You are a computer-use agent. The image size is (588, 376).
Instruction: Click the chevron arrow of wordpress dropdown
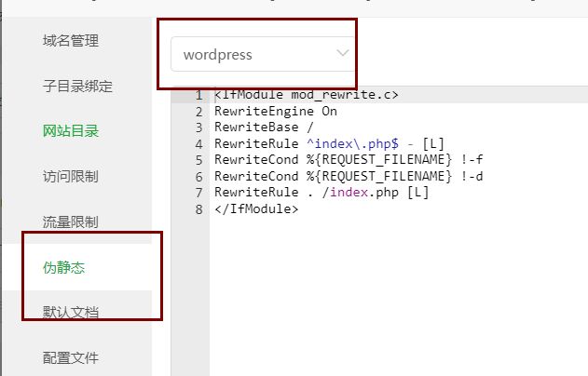(343, 53)
